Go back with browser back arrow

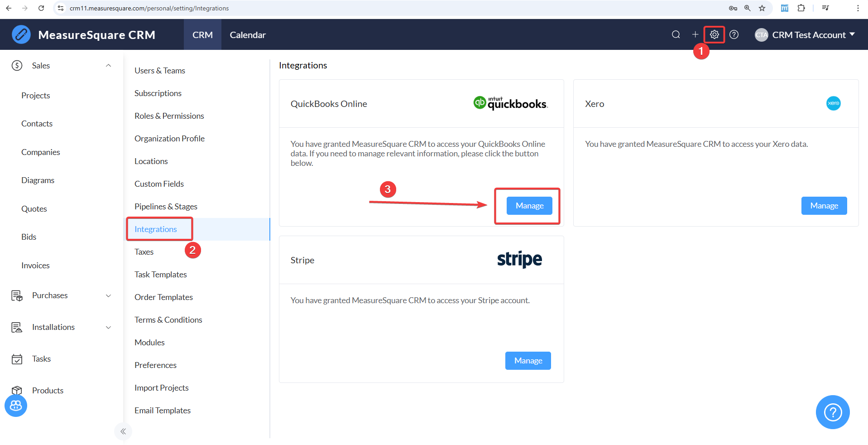[x=9, y=8]
